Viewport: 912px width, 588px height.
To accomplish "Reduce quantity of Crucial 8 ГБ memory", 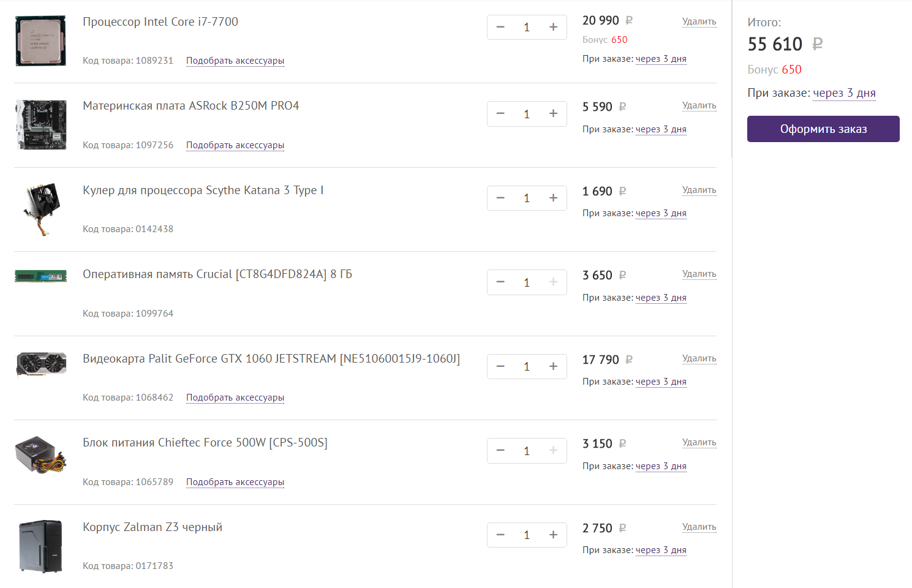I will [x=500, y=282].
